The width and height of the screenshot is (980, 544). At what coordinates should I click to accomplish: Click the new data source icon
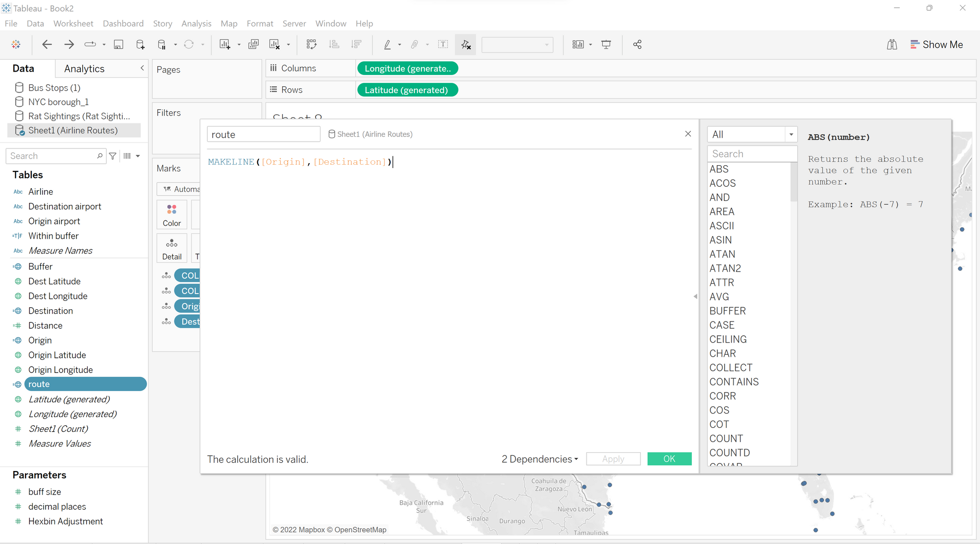point(140,45)
